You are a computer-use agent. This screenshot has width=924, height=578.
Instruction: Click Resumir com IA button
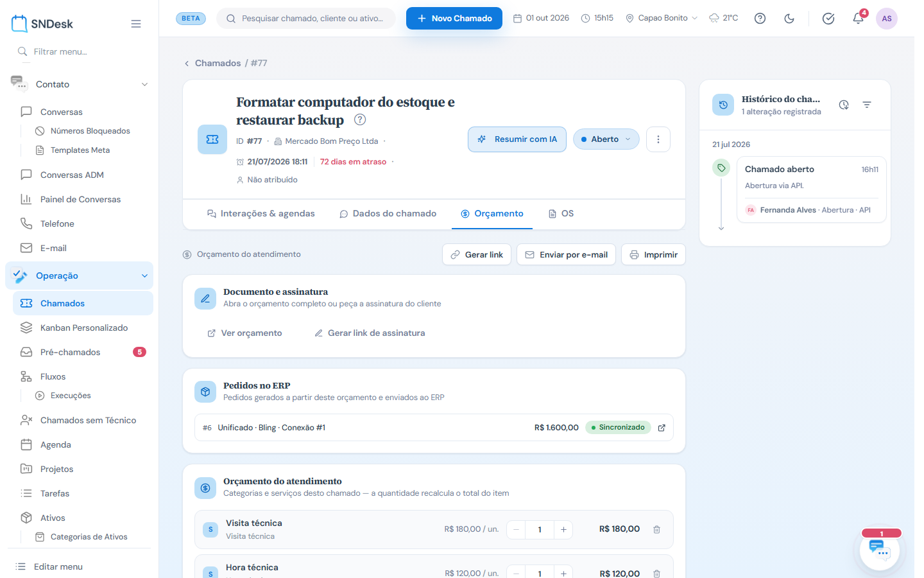pyautogui.click(x=517, y=139)
